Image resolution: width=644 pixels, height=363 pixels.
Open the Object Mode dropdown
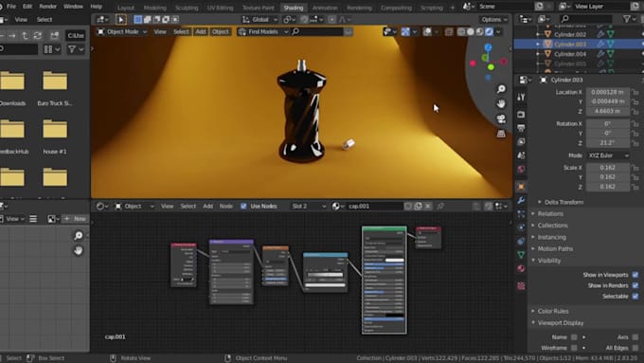[x=122, y=31]
